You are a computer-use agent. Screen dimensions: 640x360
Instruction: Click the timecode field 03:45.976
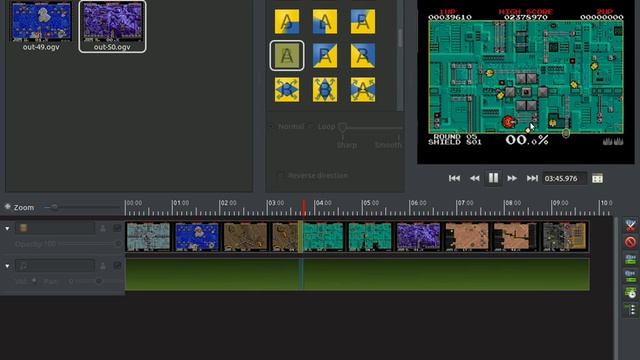point(565,178)
